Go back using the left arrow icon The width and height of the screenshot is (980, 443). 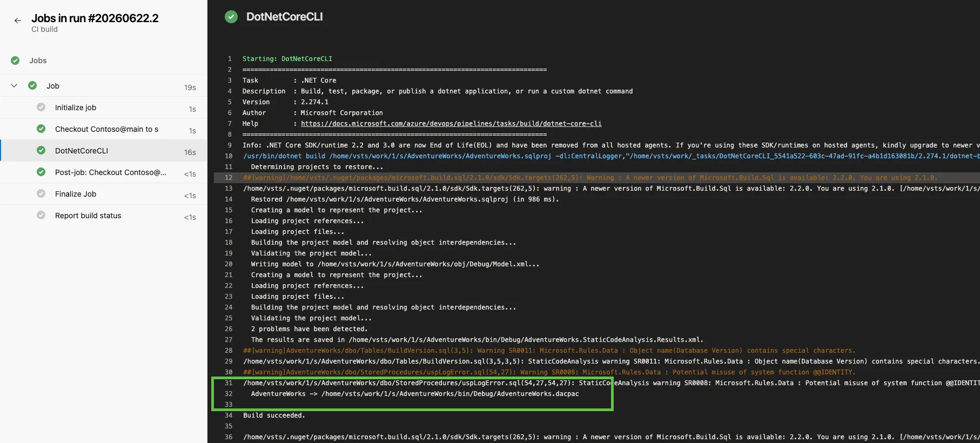coord(18,21)
